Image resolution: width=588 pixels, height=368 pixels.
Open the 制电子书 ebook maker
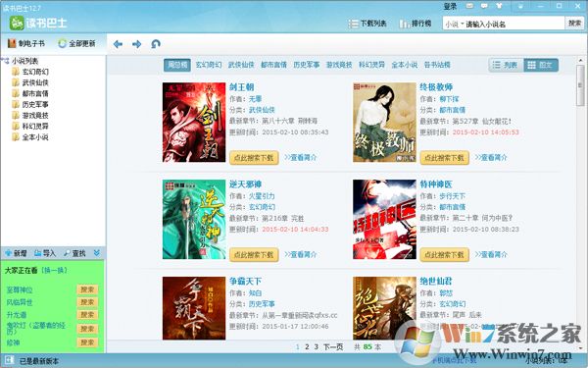pos(26,43)
